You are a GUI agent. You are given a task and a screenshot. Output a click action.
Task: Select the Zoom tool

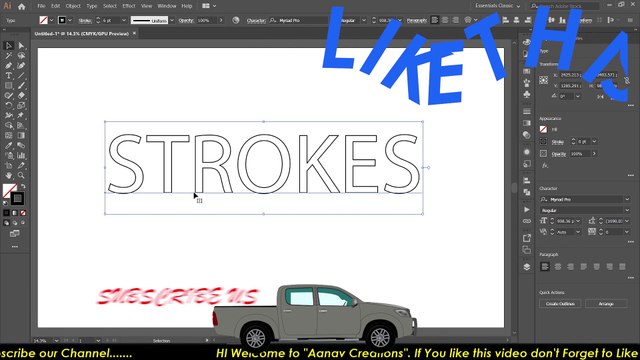(21, 175)
